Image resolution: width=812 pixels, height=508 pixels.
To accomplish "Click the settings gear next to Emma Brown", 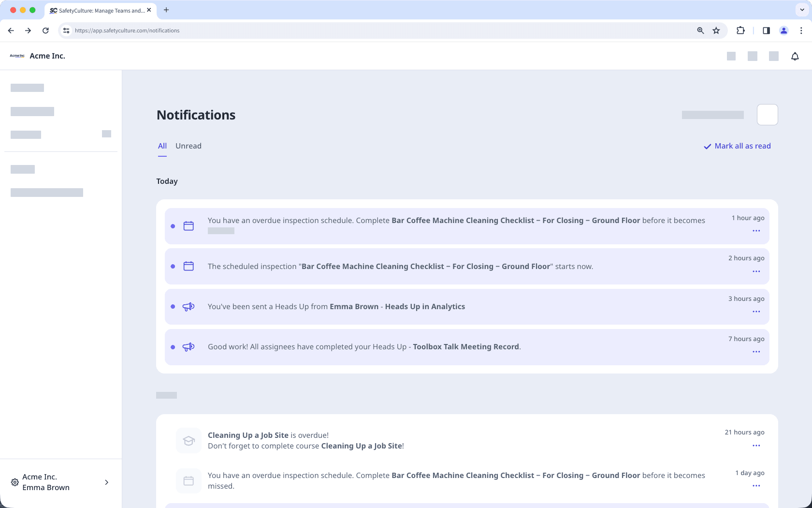I will [x=14, y=482].
